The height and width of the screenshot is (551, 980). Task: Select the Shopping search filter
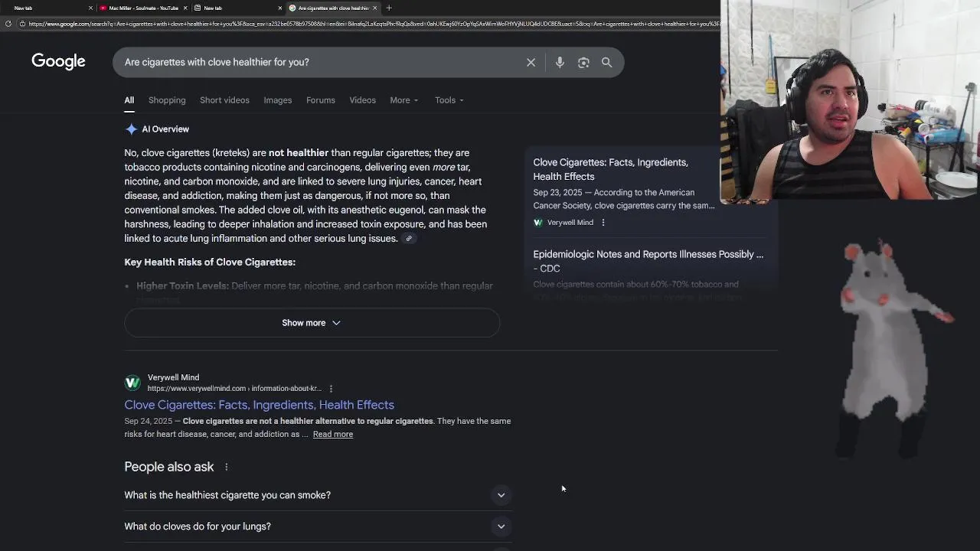click(x=167, y=100)
